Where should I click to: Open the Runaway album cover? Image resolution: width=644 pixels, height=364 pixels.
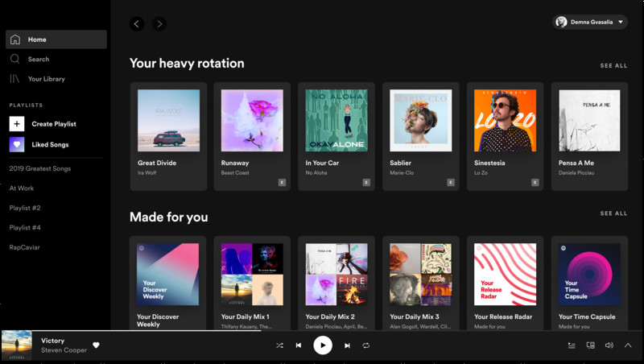(252, 120)
